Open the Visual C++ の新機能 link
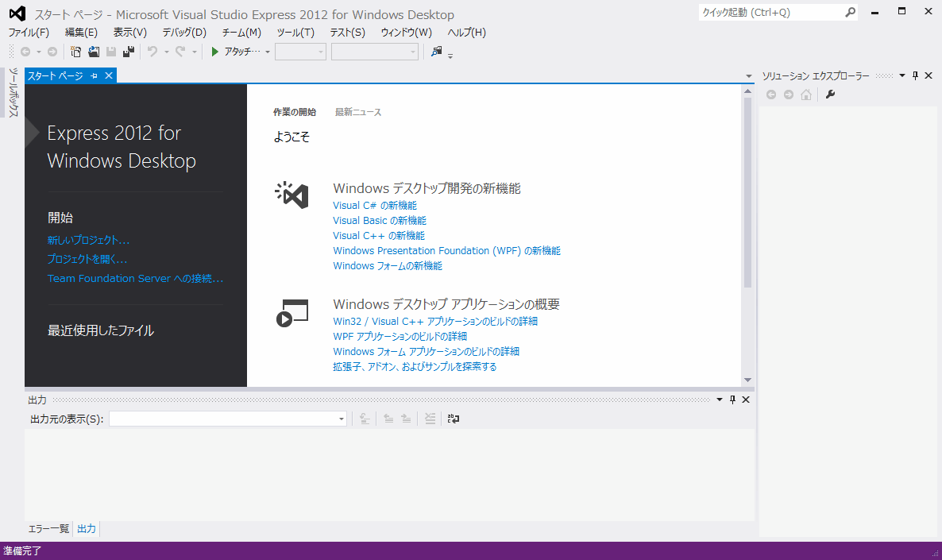 pos(379,236)
